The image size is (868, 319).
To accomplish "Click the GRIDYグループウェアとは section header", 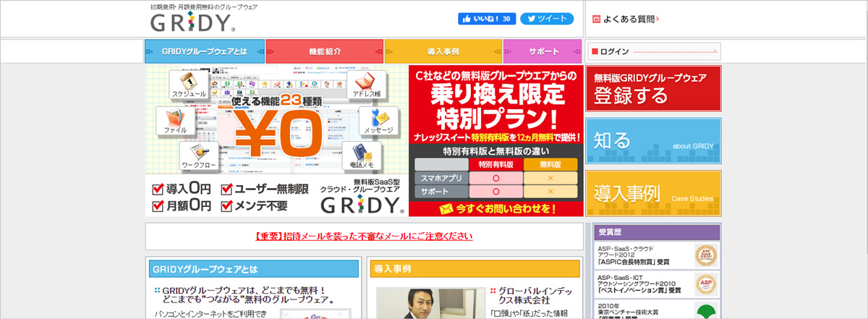I will pyautogui.click(x=252, y=269).
